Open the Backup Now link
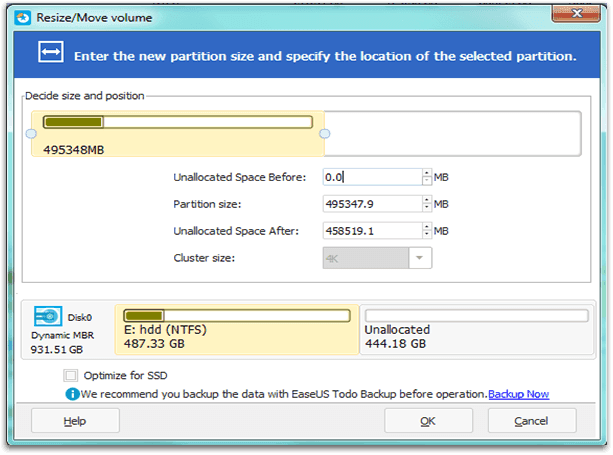 518,394
